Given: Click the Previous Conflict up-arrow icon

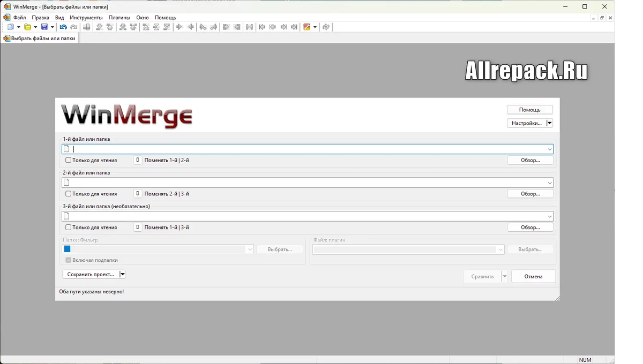Looking at the screenshot, I should pyautogui.click(x=133, y=27).
